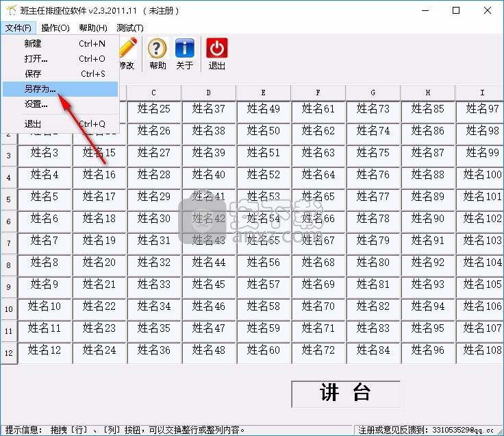The image size is (504, 436).
Task: Select seat cell 姓名69
Action: [318, 287]
